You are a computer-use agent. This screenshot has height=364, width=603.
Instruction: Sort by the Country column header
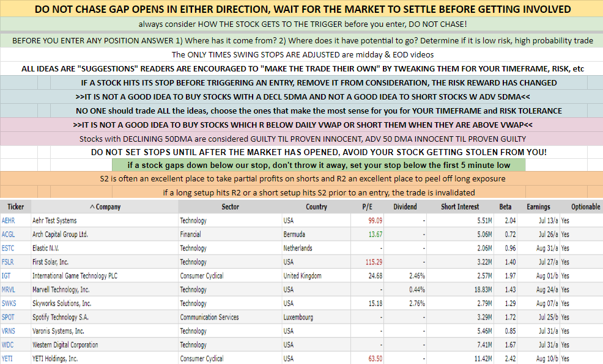(x=316, y=206)
